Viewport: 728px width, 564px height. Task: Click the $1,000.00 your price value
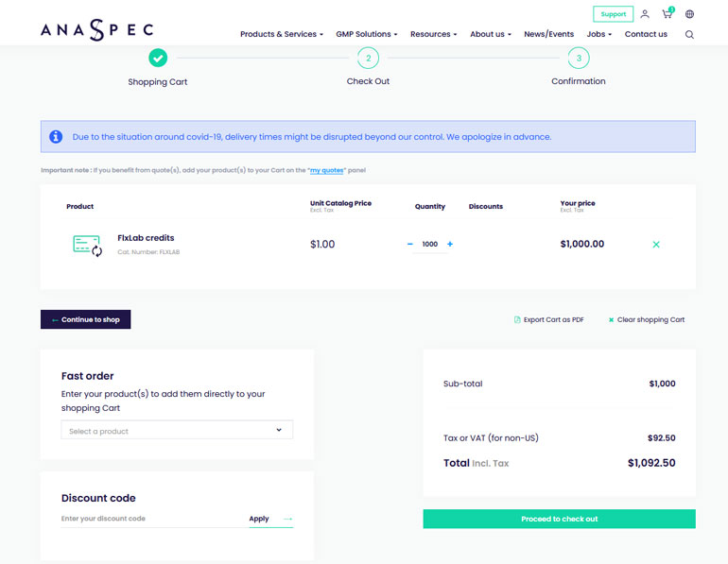click(x=582, y=244)
